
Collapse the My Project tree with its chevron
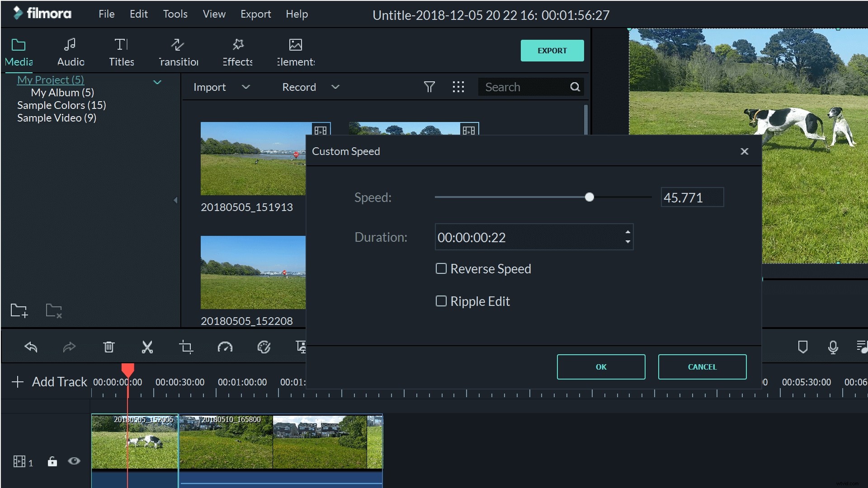[157, 82]
